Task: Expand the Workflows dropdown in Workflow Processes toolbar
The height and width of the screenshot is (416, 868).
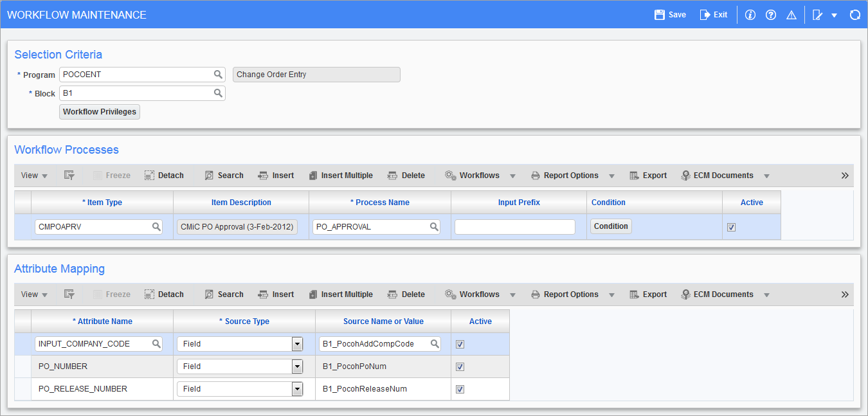Action: click(x=512, y=175)
